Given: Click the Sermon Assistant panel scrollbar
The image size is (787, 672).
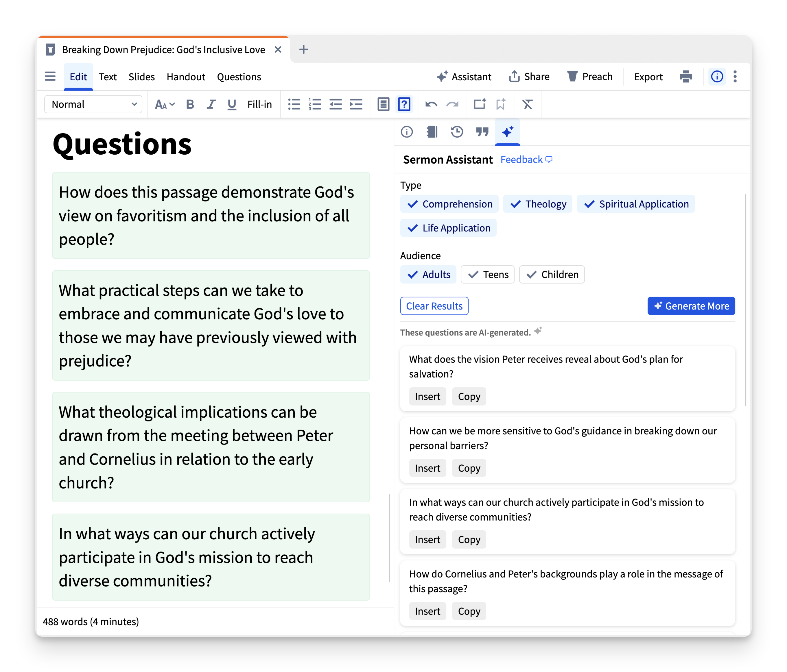Looking at the screenshot, I should (745, 300).
